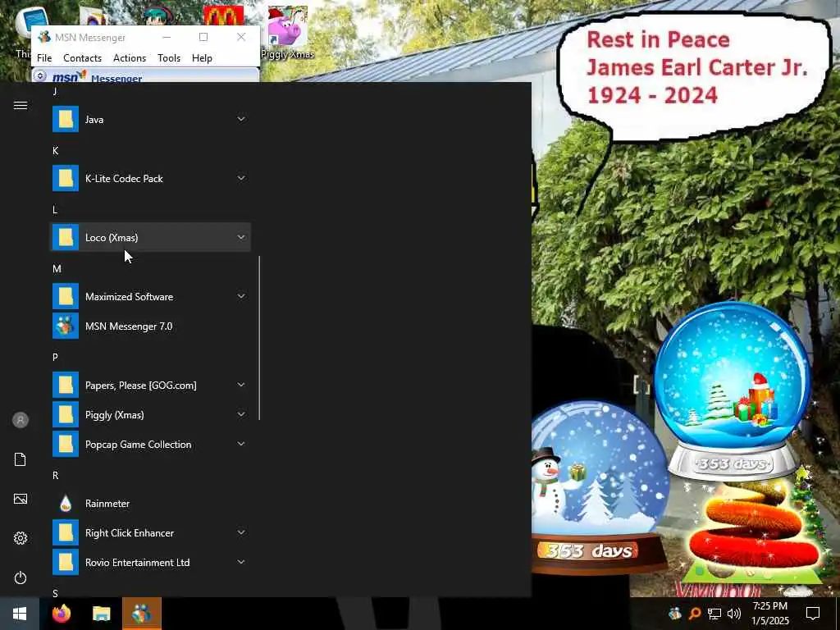The width and height of the screenshot is (840, 630).
Task: Expand the Java folder chevron
Action: click(x=241, y=119)
